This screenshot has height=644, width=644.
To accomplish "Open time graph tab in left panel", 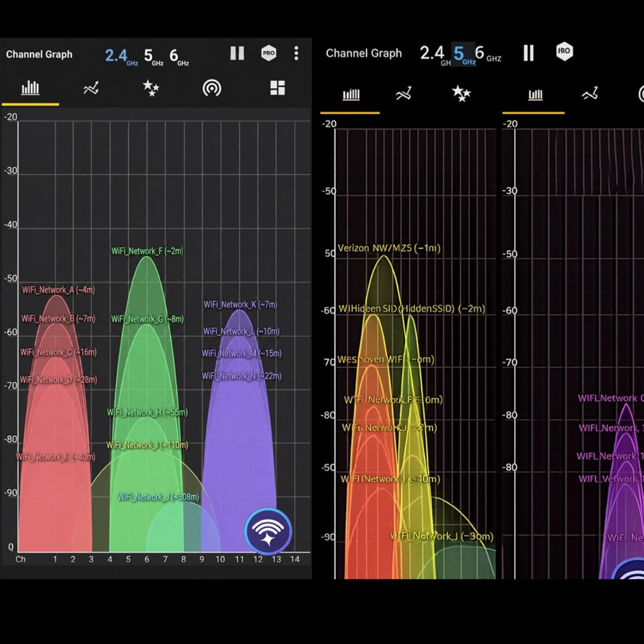I will 91,88.
